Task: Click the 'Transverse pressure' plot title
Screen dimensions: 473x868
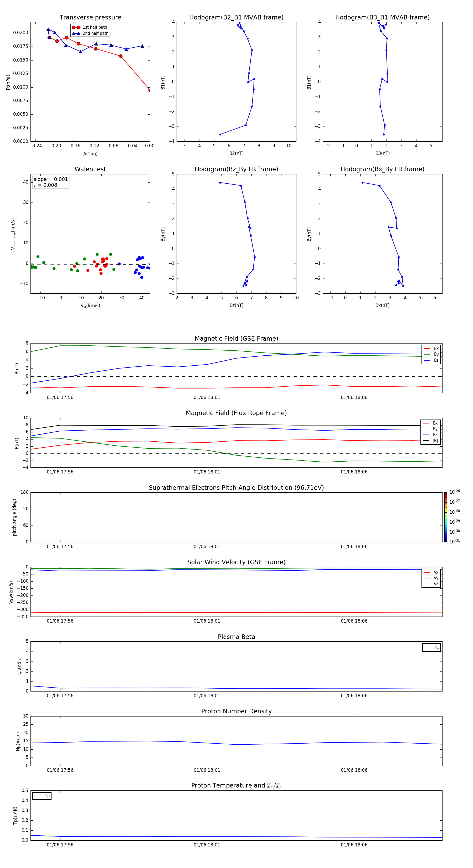Action: [90, 18]
